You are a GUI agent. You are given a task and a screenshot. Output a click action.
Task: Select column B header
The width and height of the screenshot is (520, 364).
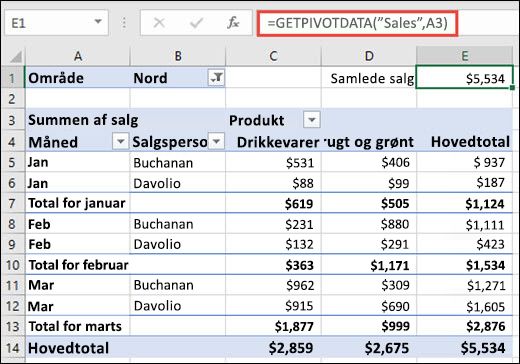coord(178,56)
